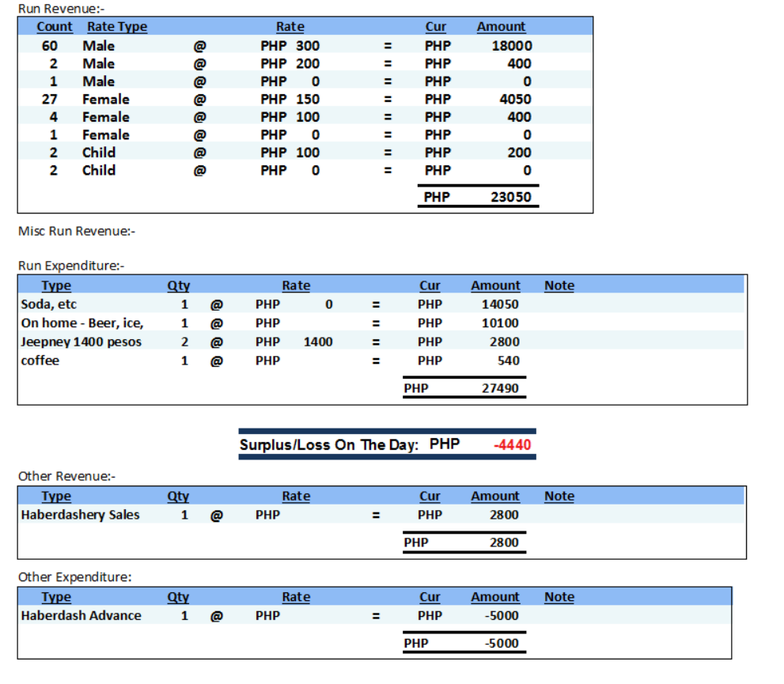
Task: Click the 4050 Female amount cell
Action: [x=515, y=100]
